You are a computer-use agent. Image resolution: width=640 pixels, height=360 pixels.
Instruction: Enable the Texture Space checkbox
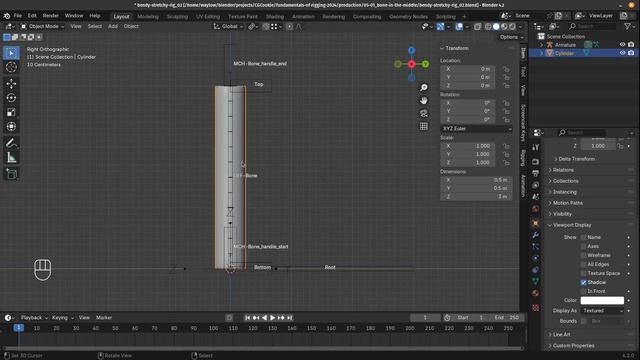[583, 273]
